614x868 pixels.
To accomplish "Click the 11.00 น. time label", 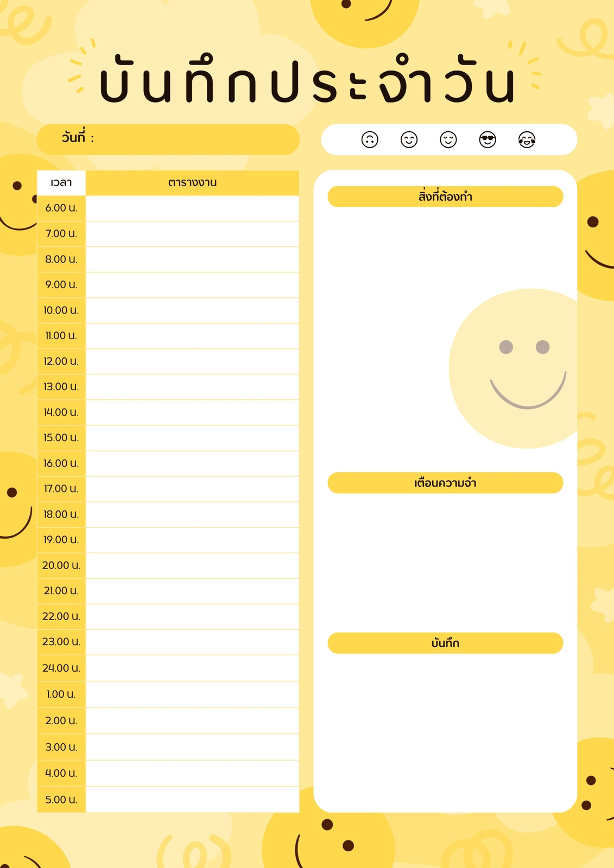I will [x=61, y=336].
